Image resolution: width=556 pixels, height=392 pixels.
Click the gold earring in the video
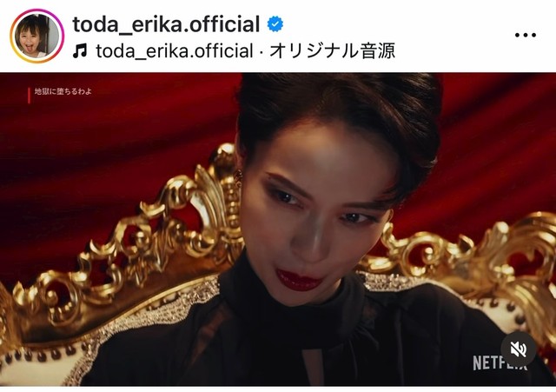coord(239,178)
